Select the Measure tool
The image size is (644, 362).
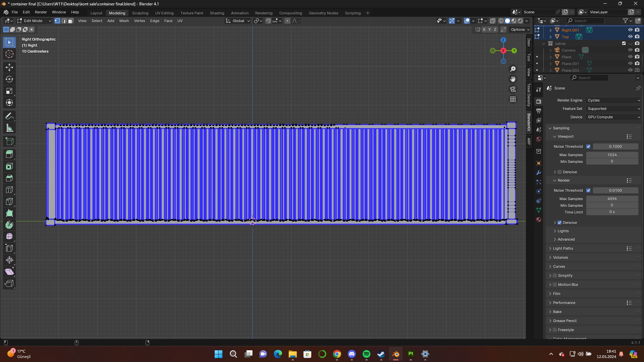point(9,128)
